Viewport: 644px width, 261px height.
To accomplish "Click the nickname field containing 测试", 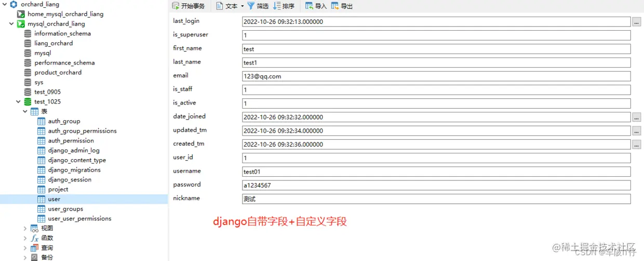I will click(x=436, y=199).
